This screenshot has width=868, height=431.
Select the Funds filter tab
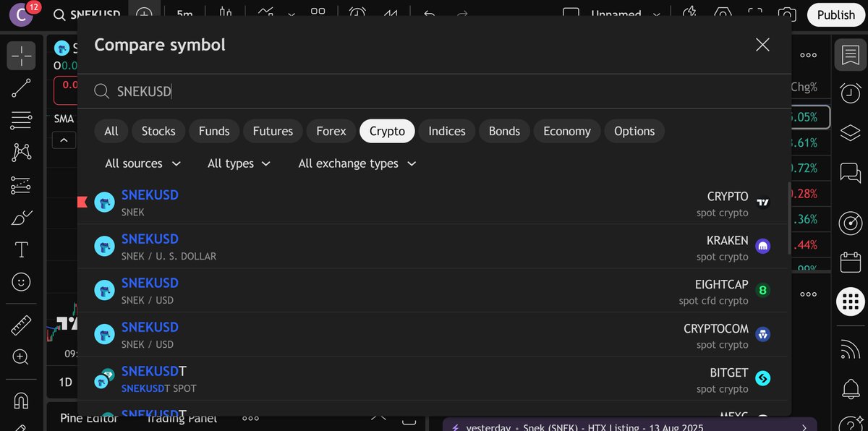click(x=214, y=131)
